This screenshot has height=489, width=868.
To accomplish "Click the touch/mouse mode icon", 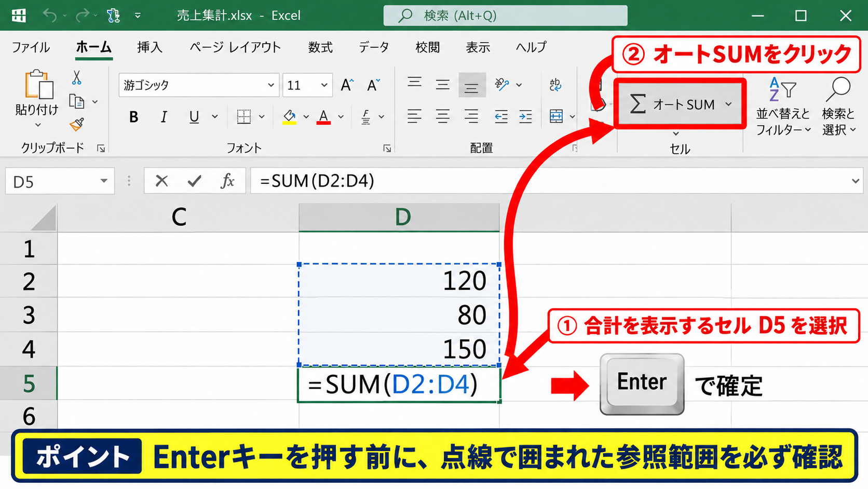I will coord(113,16).
